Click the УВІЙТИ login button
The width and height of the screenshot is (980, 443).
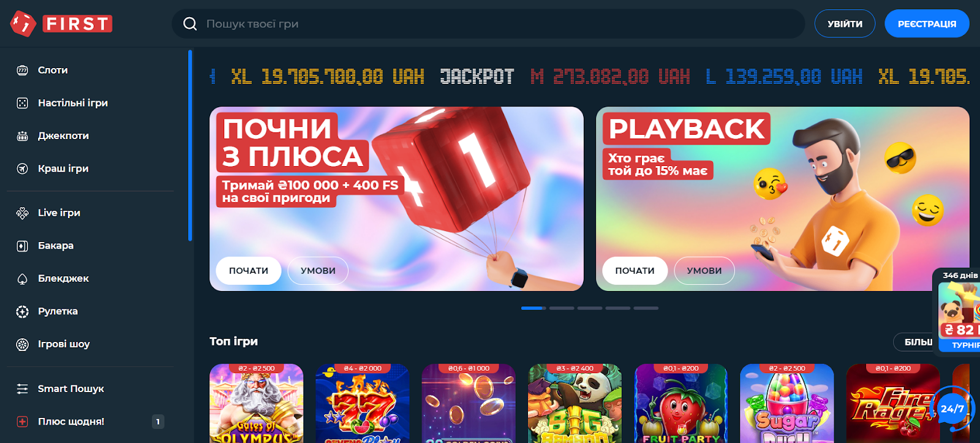(845, 24)
